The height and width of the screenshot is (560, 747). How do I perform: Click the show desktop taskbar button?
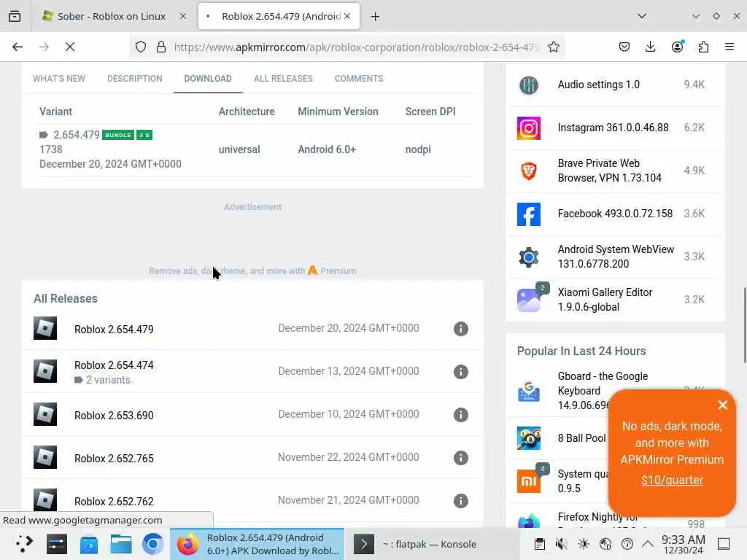(x=724, y=544)
